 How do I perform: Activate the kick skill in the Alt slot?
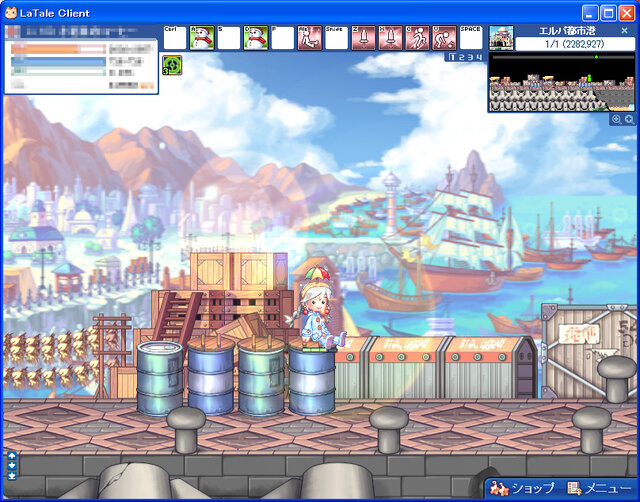point(309,38)
